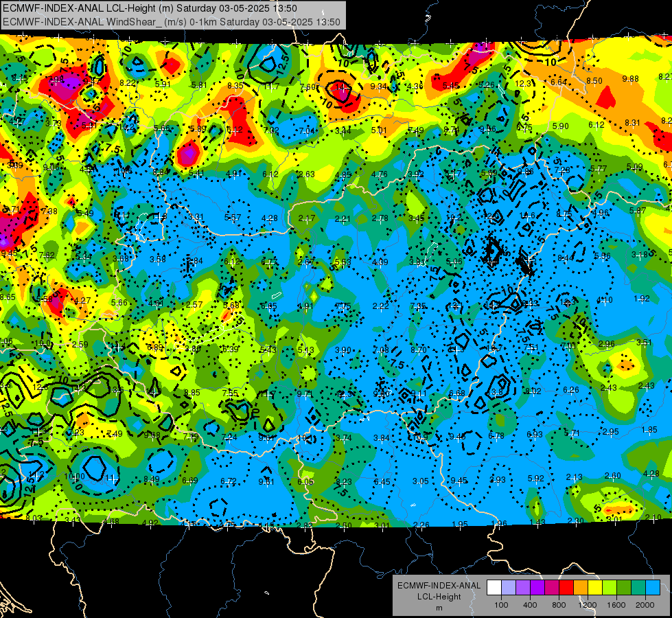
Task: Pick the yellow swatch in the legend
Action: click(595, 588)
